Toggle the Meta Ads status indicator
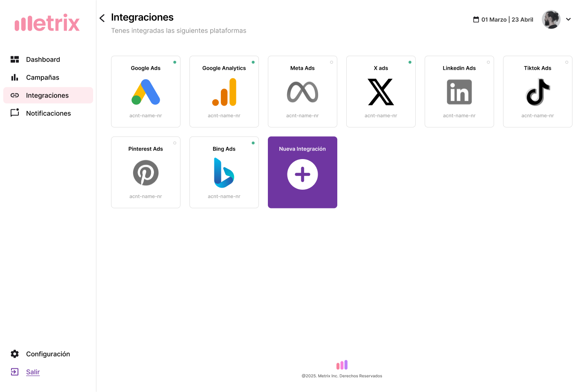 coord(332,62)
